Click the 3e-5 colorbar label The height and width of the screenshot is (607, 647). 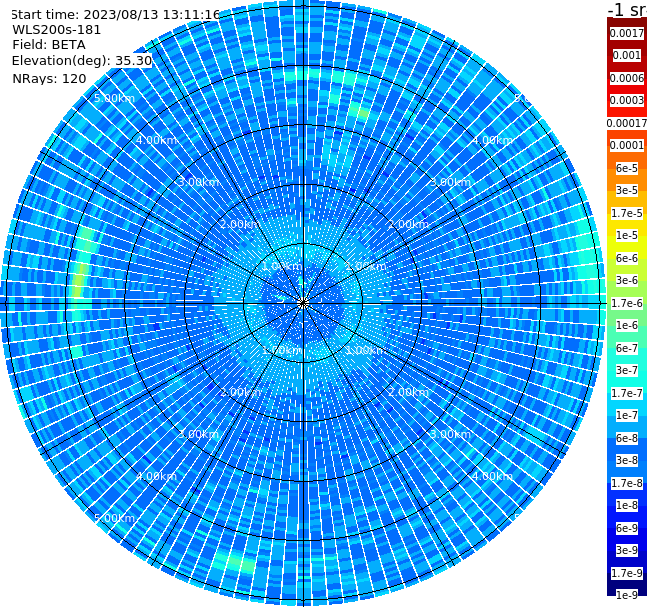tap(627, 190)
